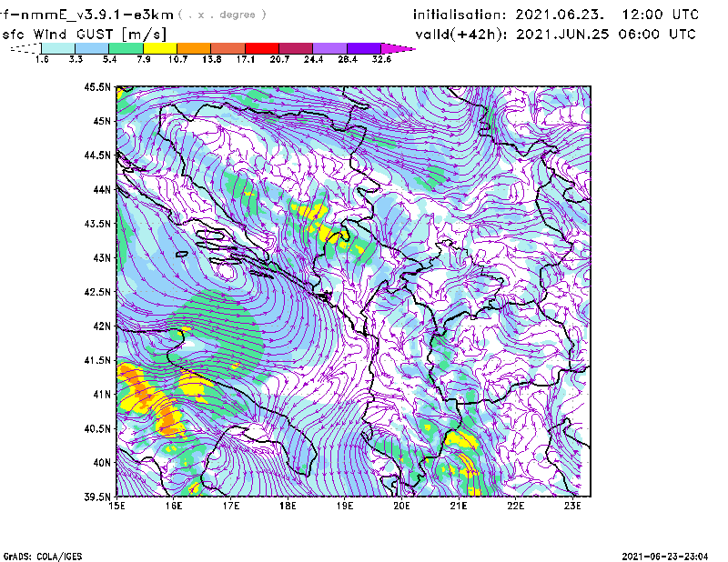Click the 20E longitude label
The height and width of the screenshot is (562, 728).
401,506
